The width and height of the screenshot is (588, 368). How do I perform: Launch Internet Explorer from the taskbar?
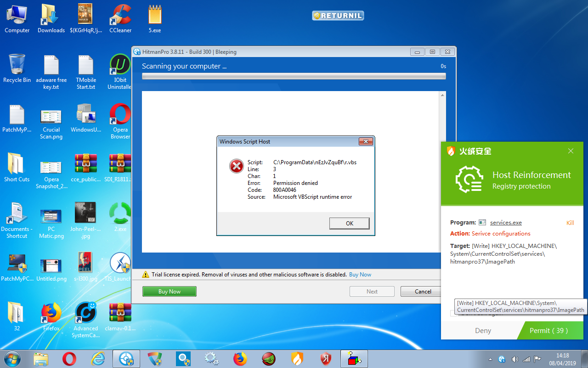(x=98, y=359)
